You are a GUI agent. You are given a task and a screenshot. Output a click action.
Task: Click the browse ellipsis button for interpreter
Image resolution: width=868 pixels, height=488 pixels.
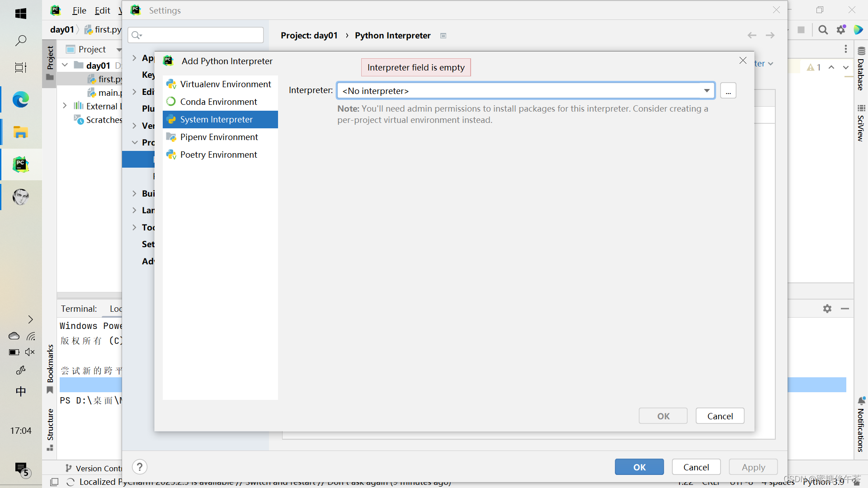pyautogui.click(x=728, y=91)
